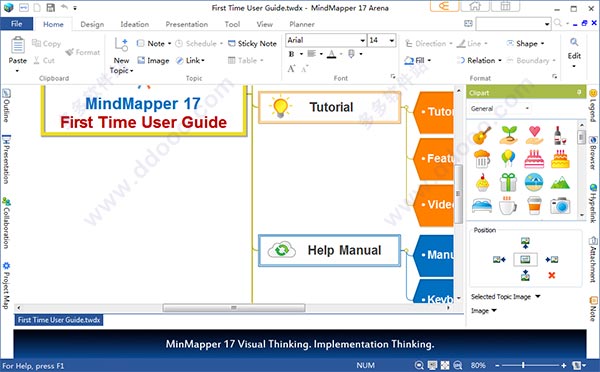
Task: Open the Edit search tool
Action: point(574,52)
